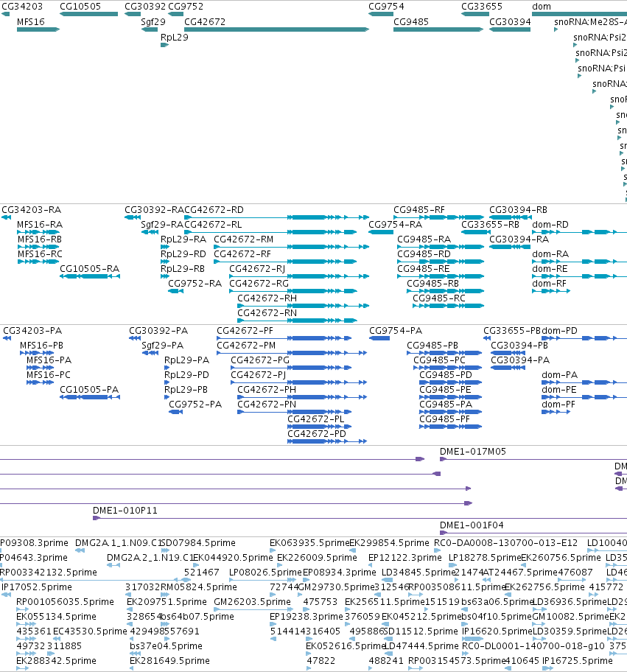The width and height of the screenshot is (627, 672).
Task: Click the CG33655-RB transcript label
Action: 490,225
